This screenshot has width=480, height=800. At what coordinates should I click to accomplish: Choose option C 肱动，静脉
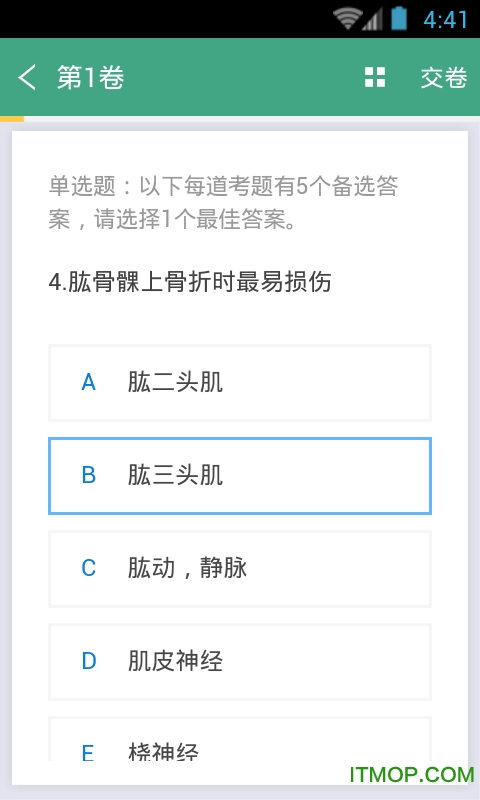tap(240, 568)
